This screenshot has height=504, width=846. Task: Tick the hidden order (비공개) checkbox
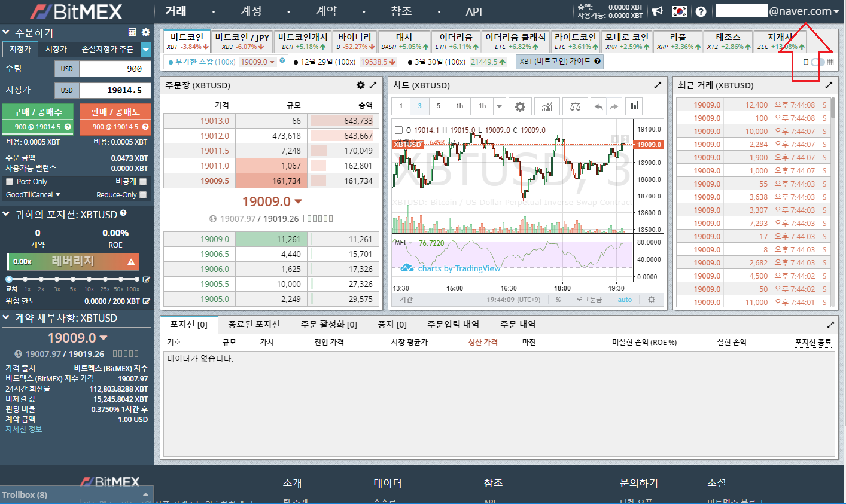click(143, 182)
